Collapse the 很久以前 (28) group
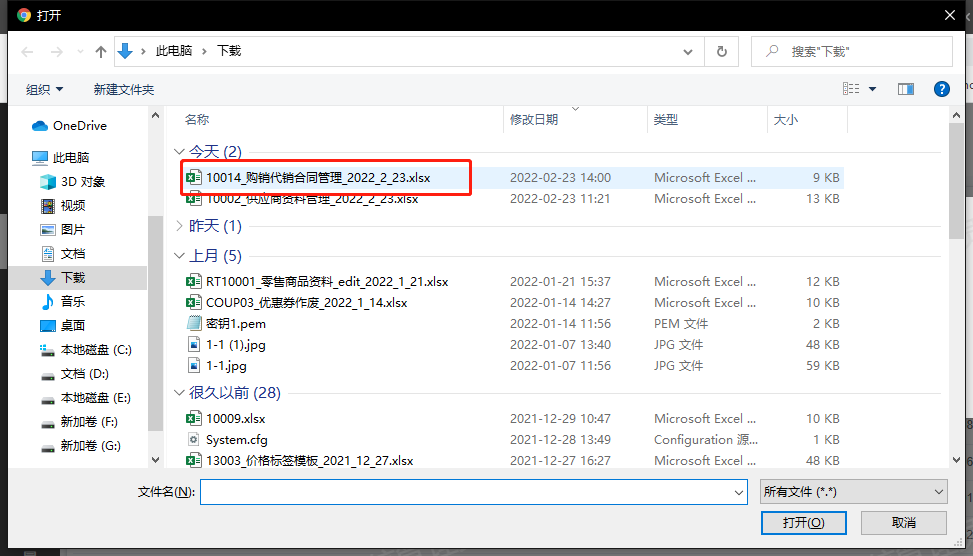The width and height of the screenshot is (973, 556). click(x=180, y=393)
